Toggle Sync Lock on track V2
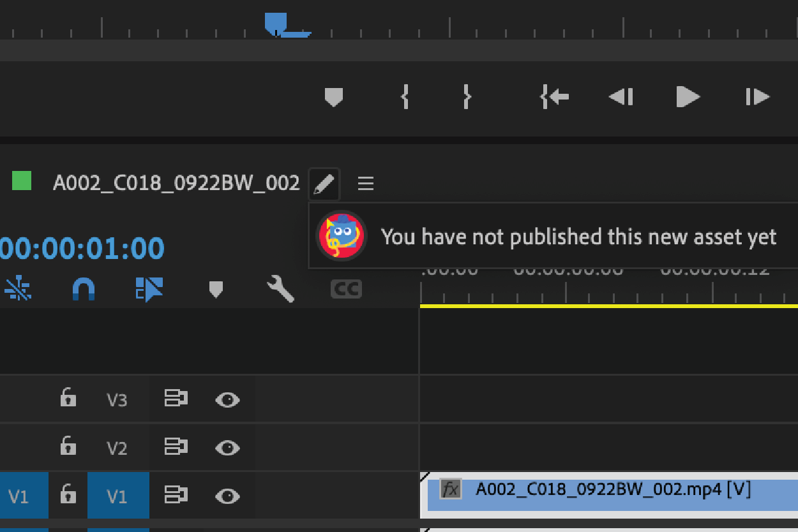798x532 pixels. click(176, 447)
